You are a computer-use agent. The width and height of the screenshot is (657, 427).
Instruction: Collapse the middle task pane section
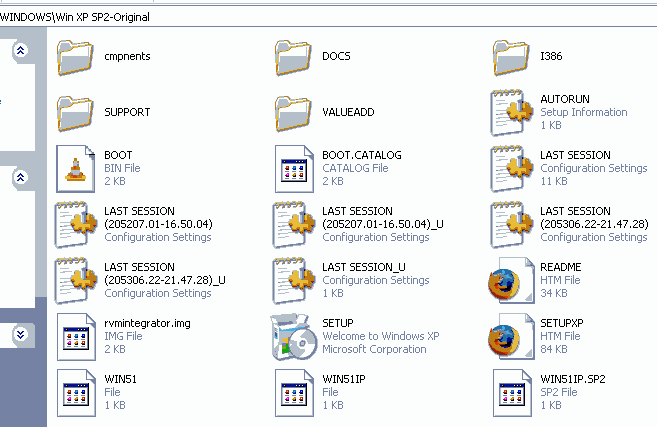pyautogui.click(x=21, y=178)
